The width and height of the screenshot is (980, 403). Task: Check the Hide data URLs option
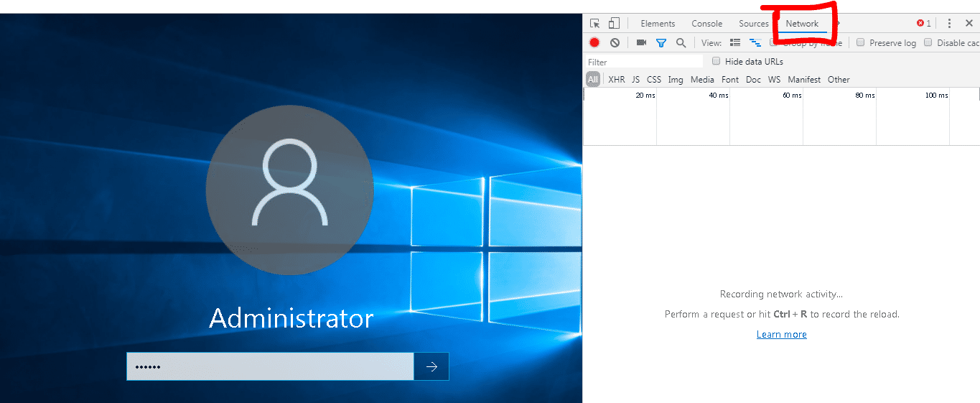[716, 62]
